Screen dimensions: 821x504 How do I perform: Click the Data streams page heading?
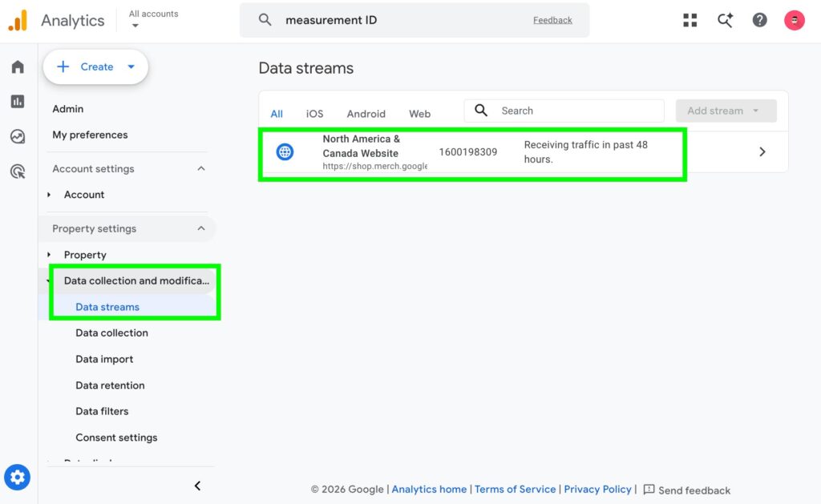(306, 68)
